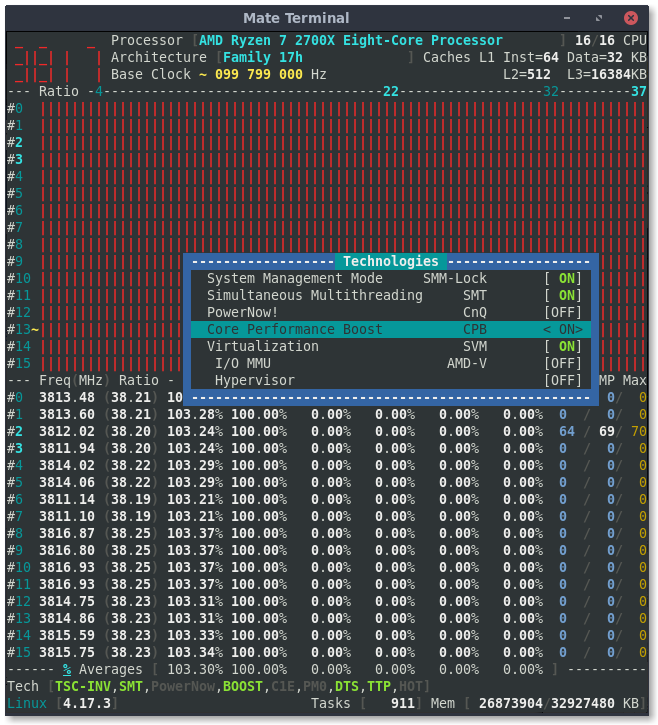
Task: Click Averages value 103.30%
Action: click(x=195, y=670)
